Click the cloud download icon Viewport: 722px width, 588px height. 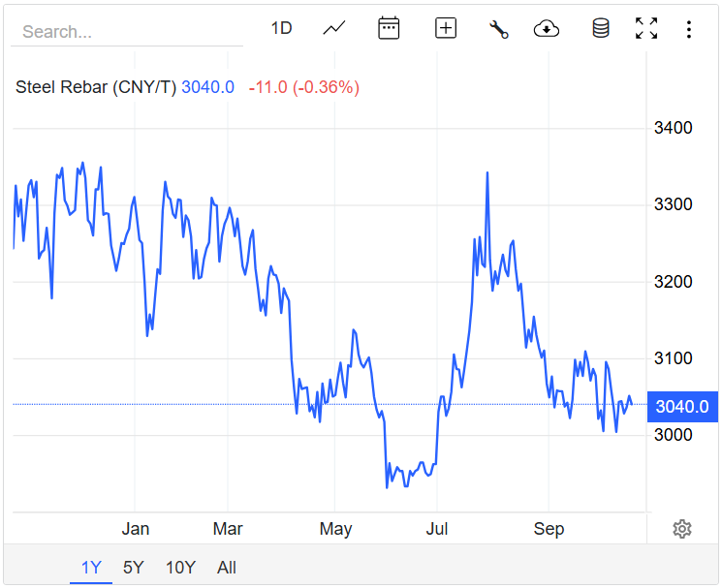[x=547, y=29]
